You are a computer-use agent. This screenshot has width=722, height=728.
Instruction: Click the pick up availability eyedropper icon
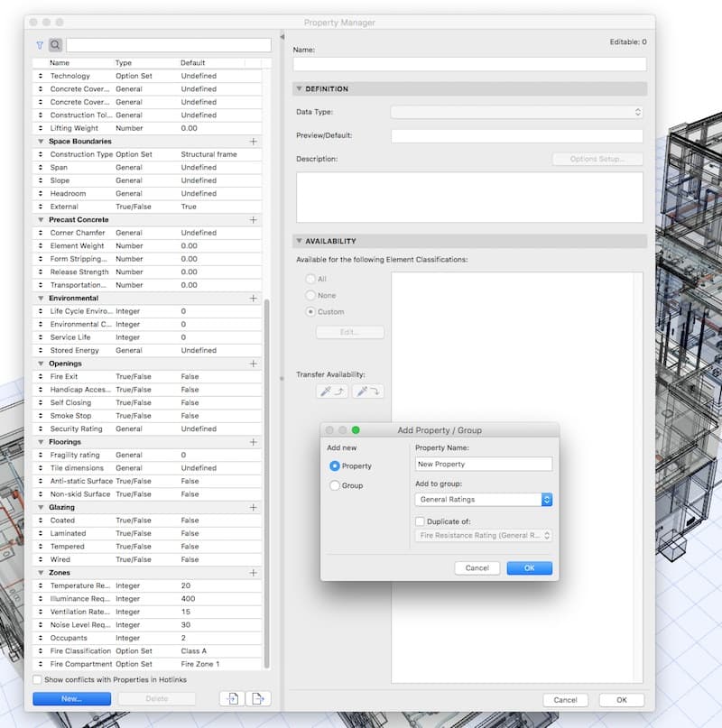pos(332,392)
